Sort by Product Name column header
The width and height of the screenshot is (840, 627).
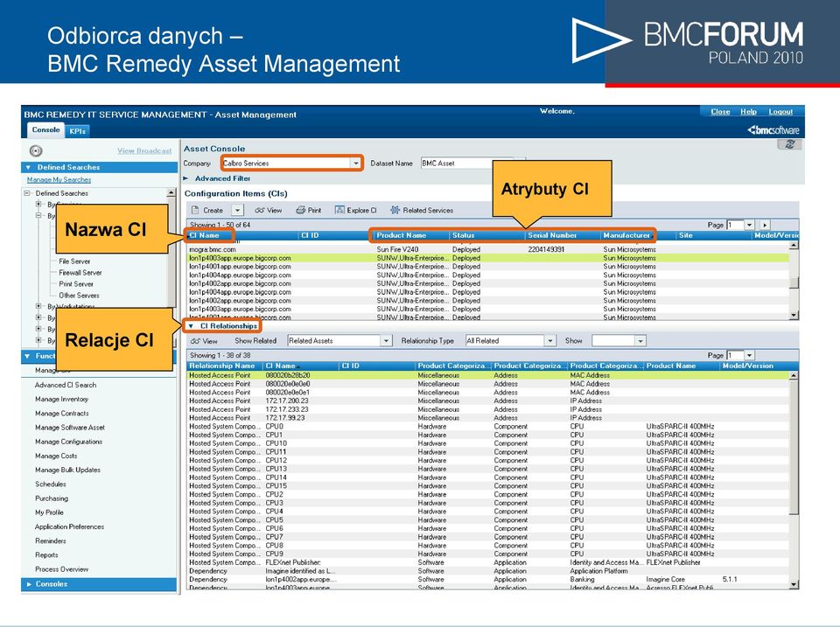[411, 235]
